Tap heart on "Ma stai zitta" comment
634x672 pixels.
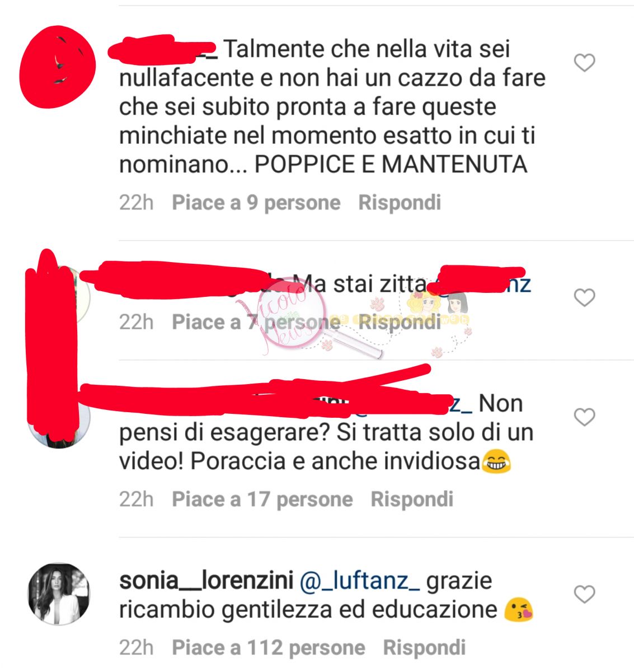point(585,297)
